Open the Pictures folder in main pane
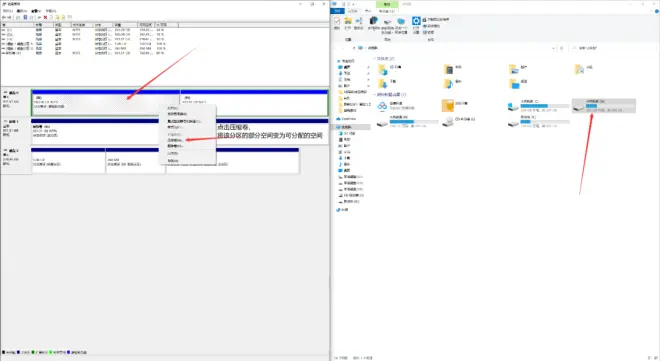660x361 pixels. (x=519, y=69)
